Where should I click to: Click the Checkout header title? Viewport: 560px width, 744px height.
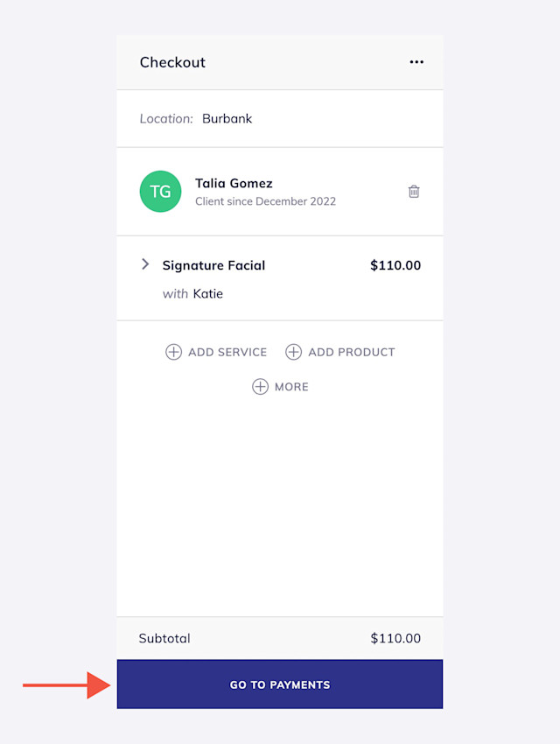click(x=172, y=62)
